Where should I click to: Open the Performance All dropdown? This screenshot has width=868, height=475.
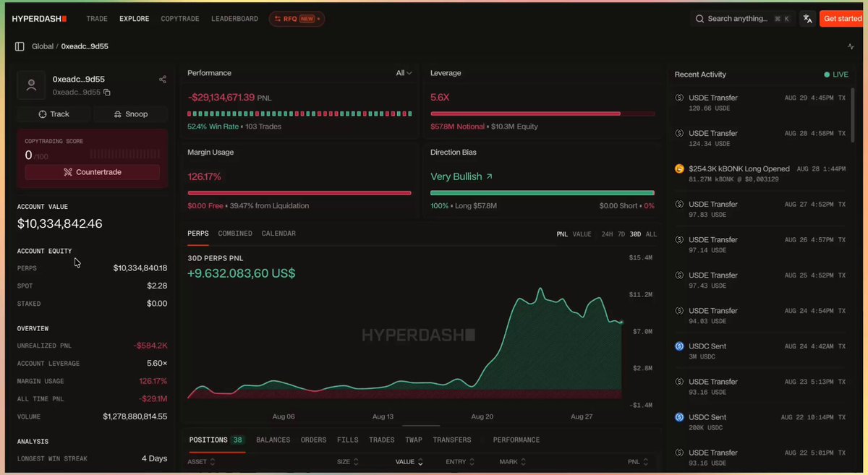[x=404, y=73]
